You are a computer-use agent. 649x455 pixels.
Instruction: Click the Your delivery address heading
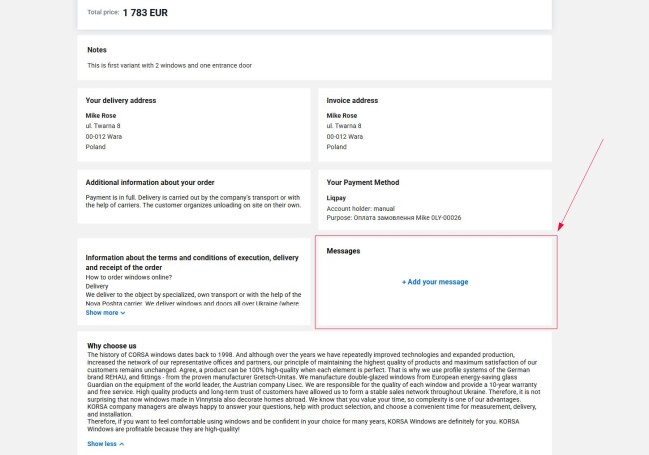point(121,100)
